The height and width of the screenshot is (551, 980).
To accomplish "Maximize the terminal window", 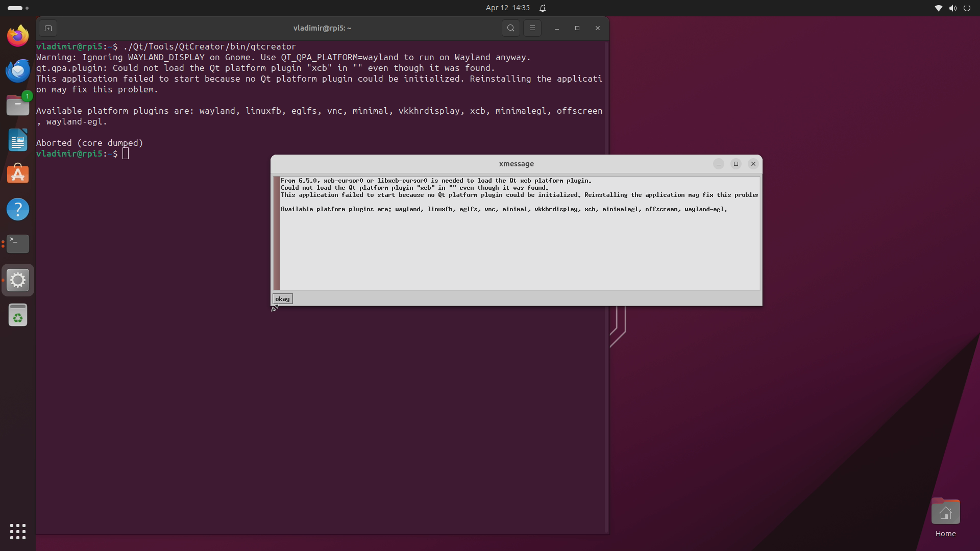I will pyautogui.click(x=577, y=28).
